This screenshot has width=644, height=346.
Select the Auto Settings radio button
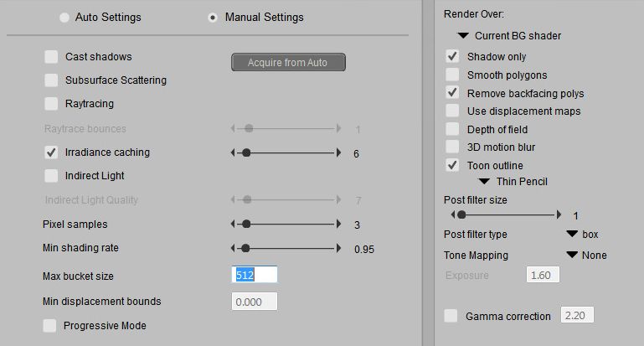(x=64, y=17)
